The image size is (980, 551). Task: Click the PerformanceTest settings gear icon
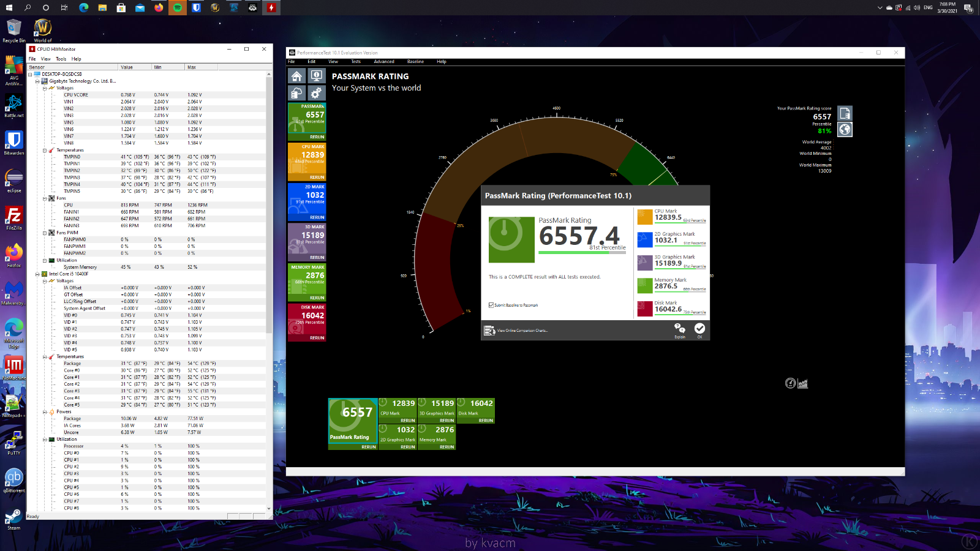[316, 93]
